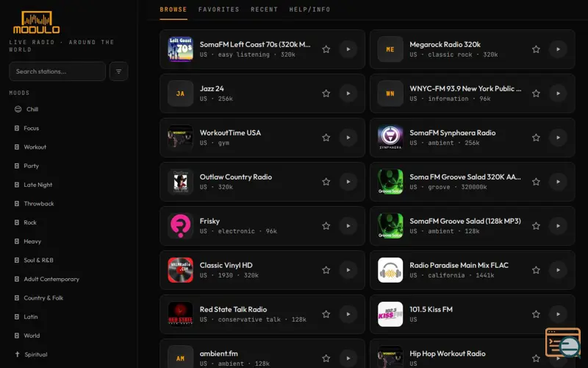The image size is (588, 368).
Task: Open the floating console widget icon
Action: click(563, 342)
